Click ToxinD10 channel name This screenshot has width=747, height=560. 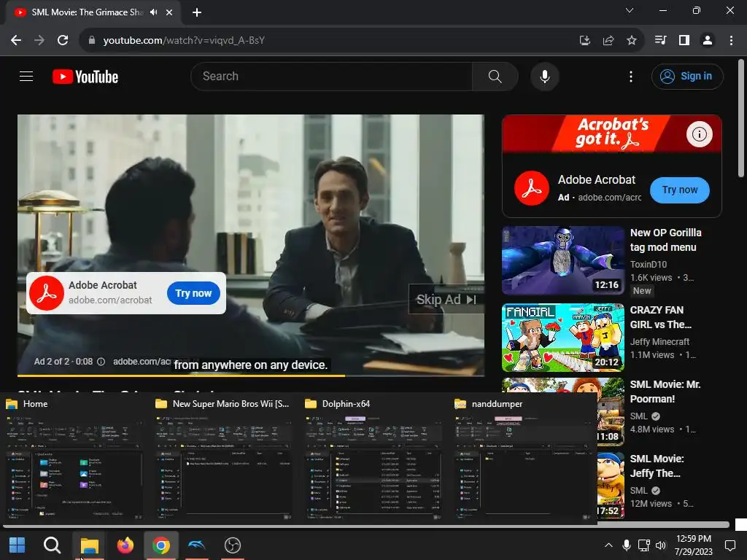coord(649,264)
